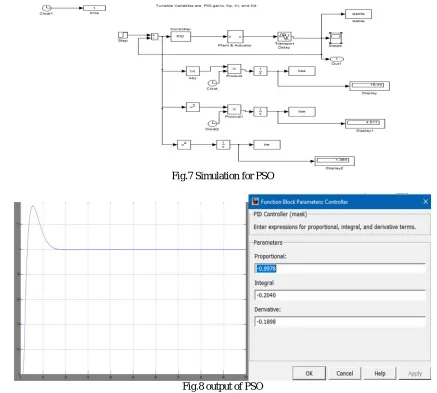Click the "Fig.7 Simulation for PSO" caption

tap(223, 176)
